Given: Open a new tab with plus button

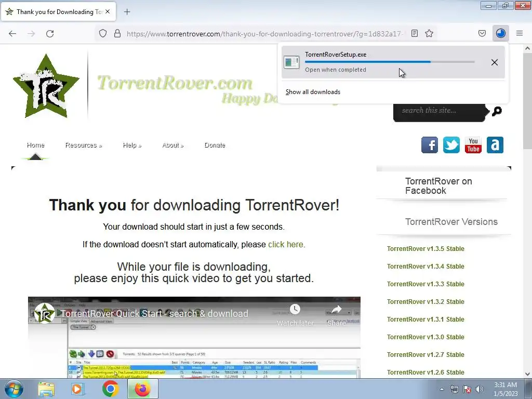Looking at the screenshot, I should (x=127, y=12).
